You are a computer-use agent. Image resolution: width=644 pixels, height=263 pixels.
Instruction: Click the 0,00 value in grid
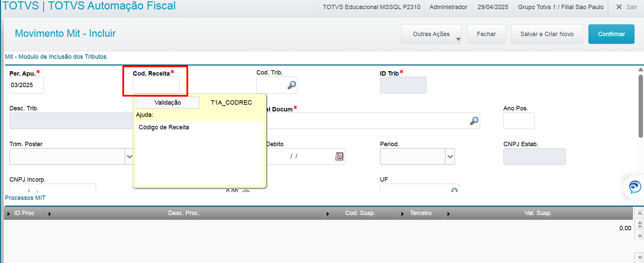point(625,228)
